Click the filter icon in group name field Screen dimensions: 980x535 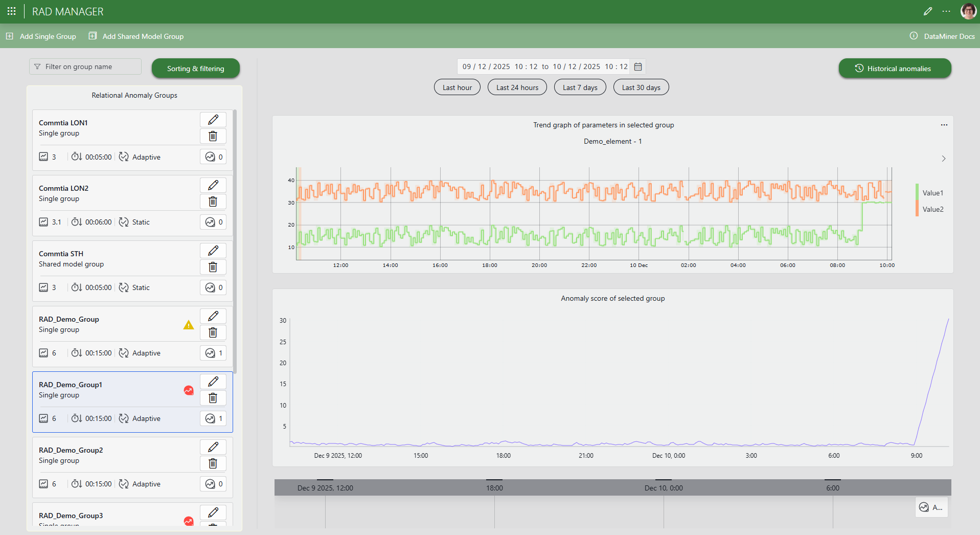click(x=37, y=66)
